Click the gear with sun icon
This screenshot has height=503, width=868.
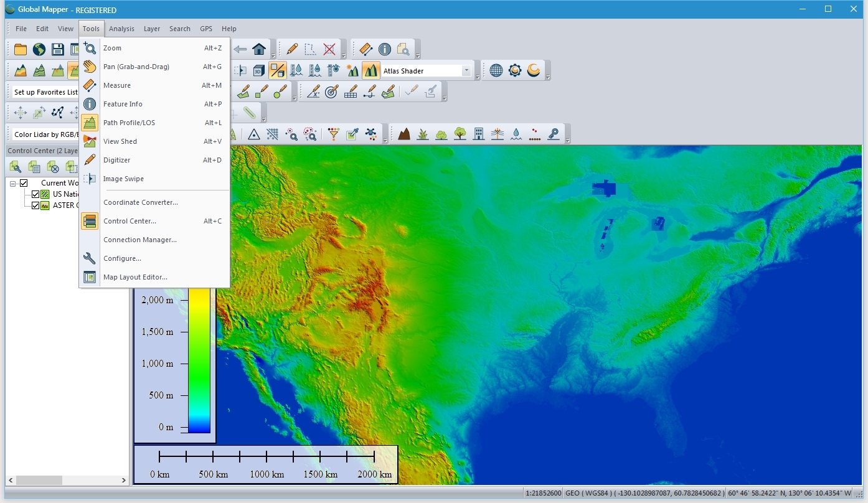click(x=515, y=70)
